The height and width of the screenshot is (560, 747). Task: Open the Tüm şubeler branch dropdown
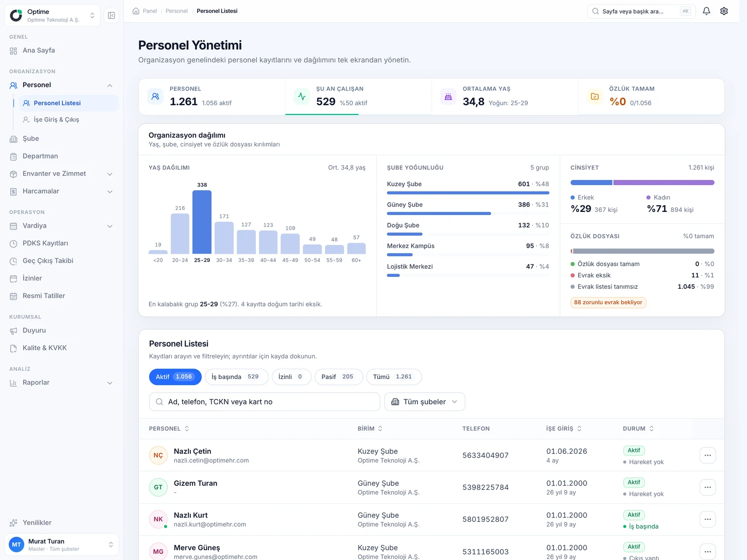click(425, 402)
